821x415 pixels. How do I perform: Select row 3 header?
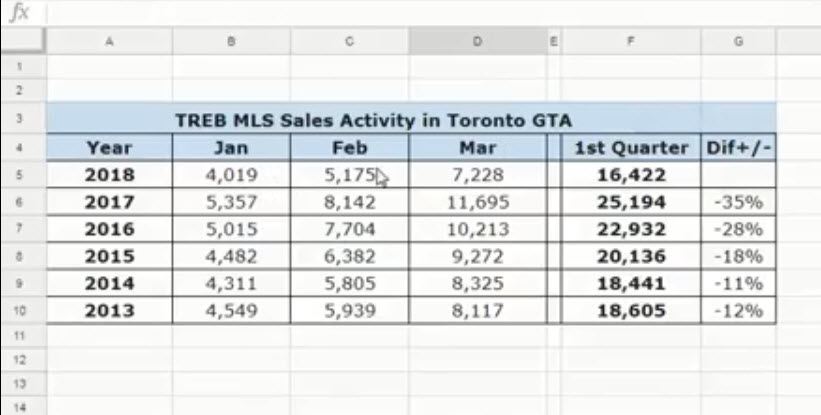(x=22, y=120)
